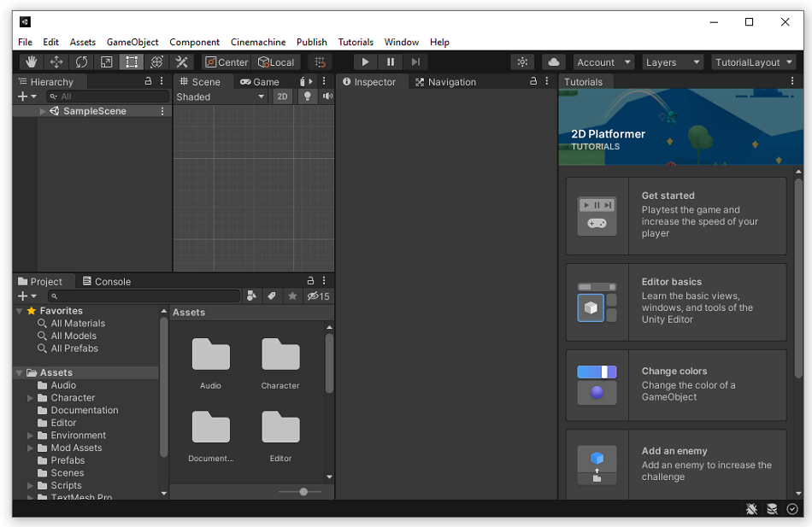The height and width of the screenshot is (527, 812).
Task: Select the Hand tool
Action: click(x=31, y=62)
